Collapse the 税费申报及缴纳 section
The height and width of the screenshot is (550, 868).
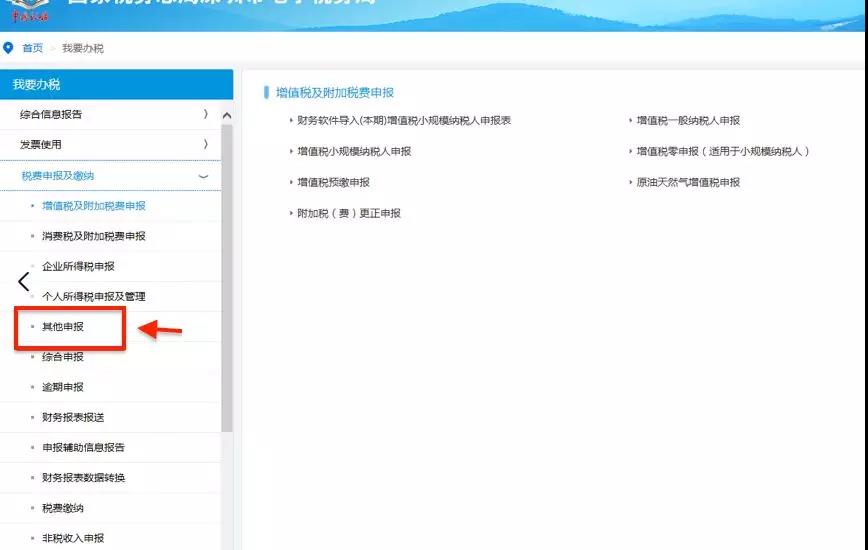(x=111, y=176)
